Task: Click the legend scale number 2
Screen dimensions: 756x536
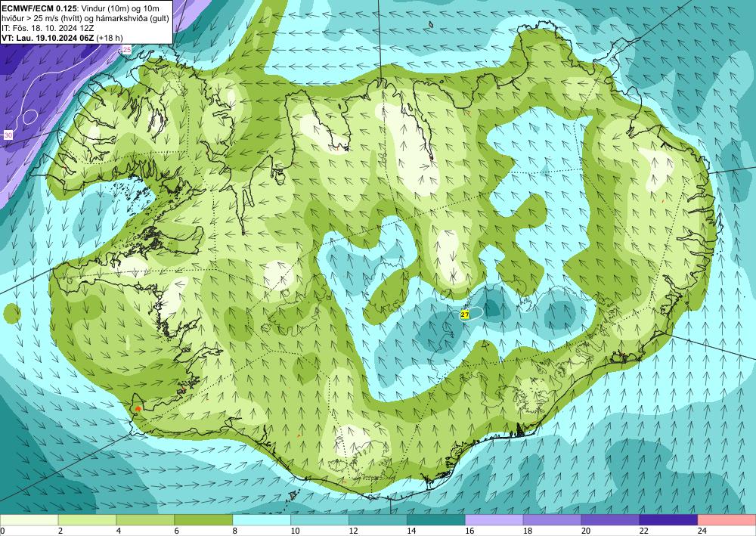Action: tap(60, 531)
